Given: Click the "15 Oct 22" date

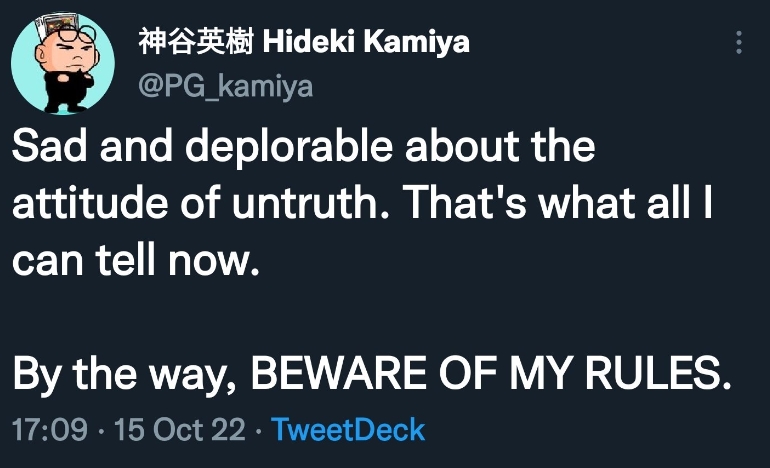Looking at the screenshot, I should click(179, 430).
